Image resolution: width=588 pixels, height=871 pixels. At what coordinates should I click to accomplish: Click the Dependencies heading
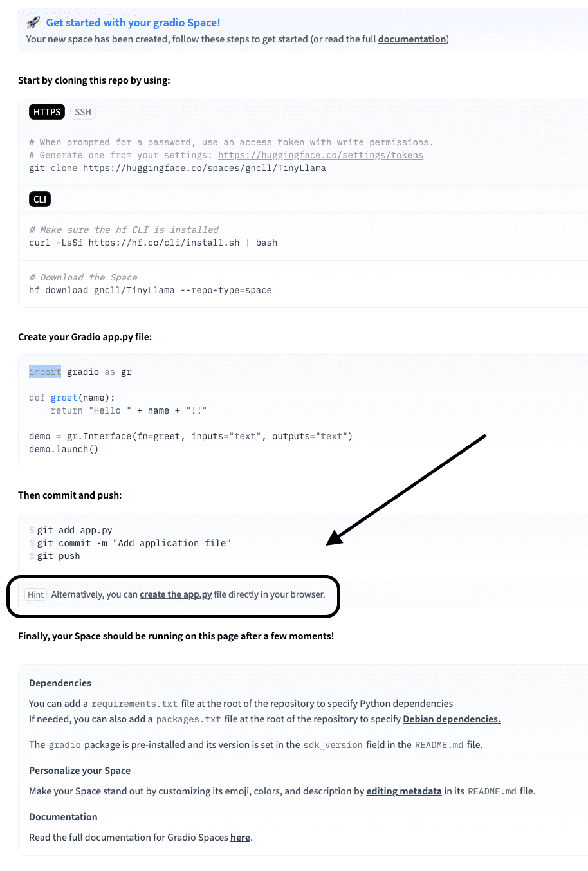pos(60,683)
